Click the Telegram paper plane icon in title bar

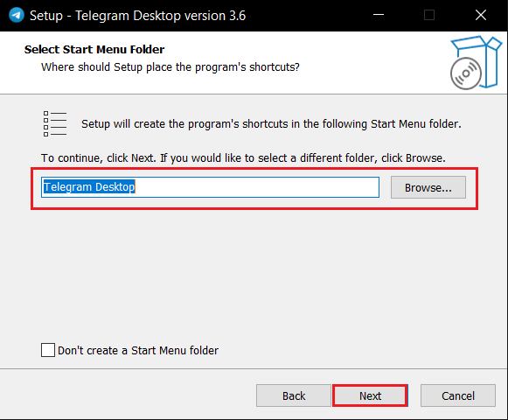(x=17, y=15)
